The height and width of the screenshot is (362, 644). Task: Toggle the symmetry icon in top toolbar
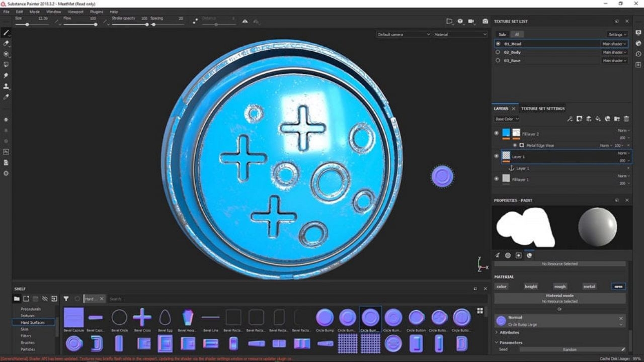click(x=245, y=21)
